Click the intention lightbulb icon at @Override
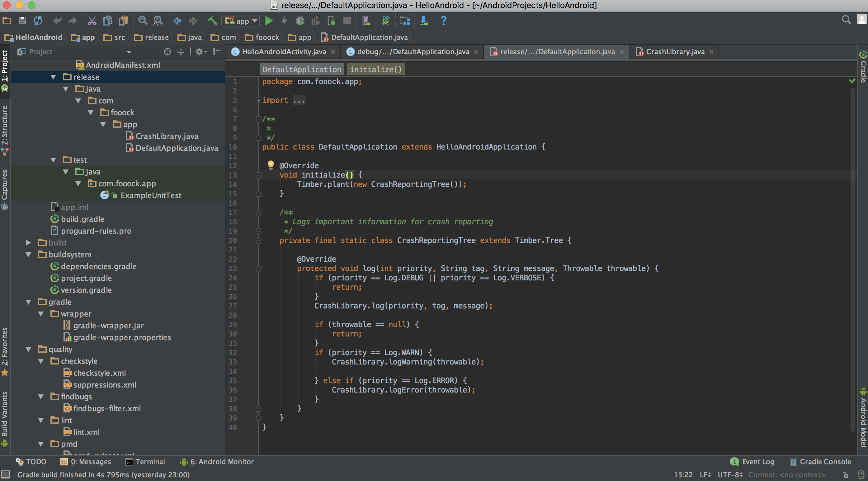Image resolution: width=868 pixels, height=481 pixels. pos(270,164)
